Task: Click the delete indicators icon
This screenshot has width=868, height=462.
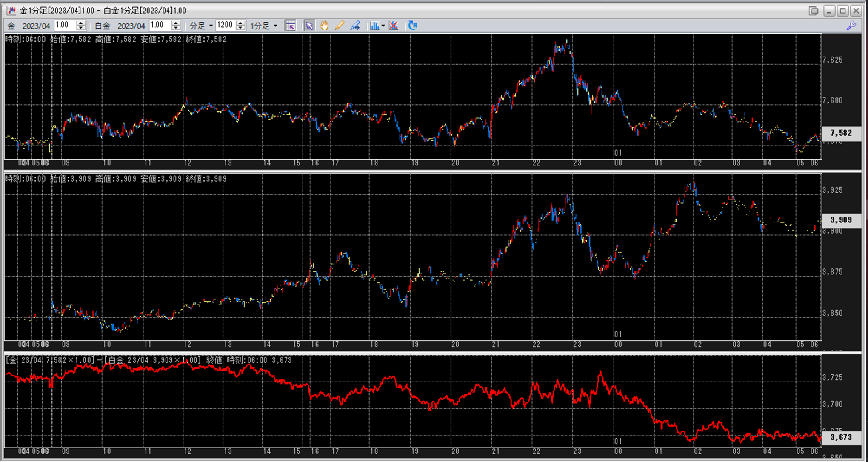Action: point(394,26)
